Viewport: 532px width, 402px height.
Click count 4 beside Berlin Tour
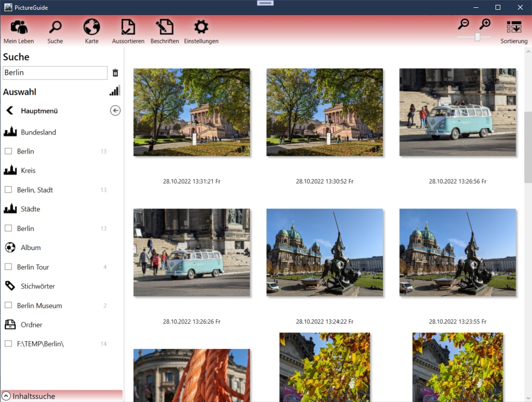[105, 267]
